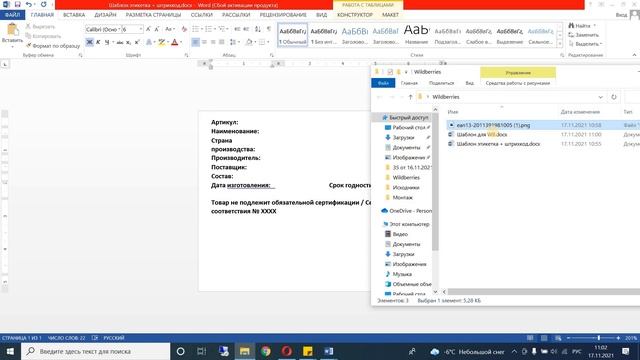Click the Windows Start button
The image size is (640, 360).
coord(10,351)
